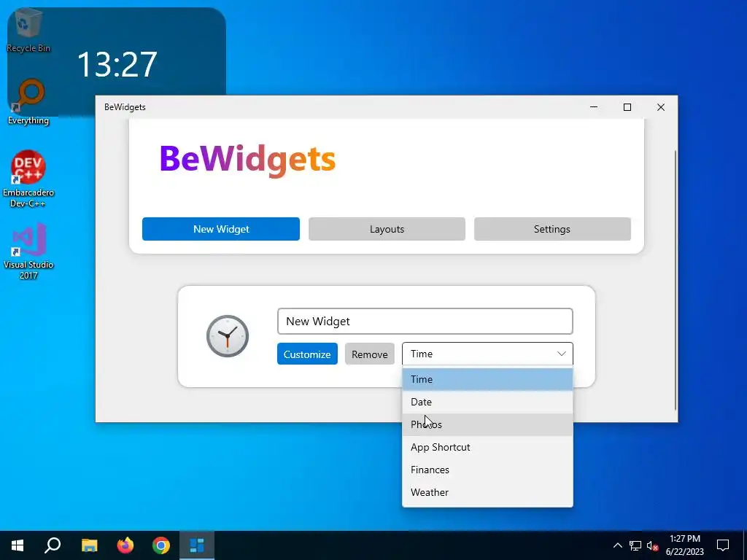The image size is (747, 560).
Task: Open File Explorer from the taskbar
Action: point(89,545)
